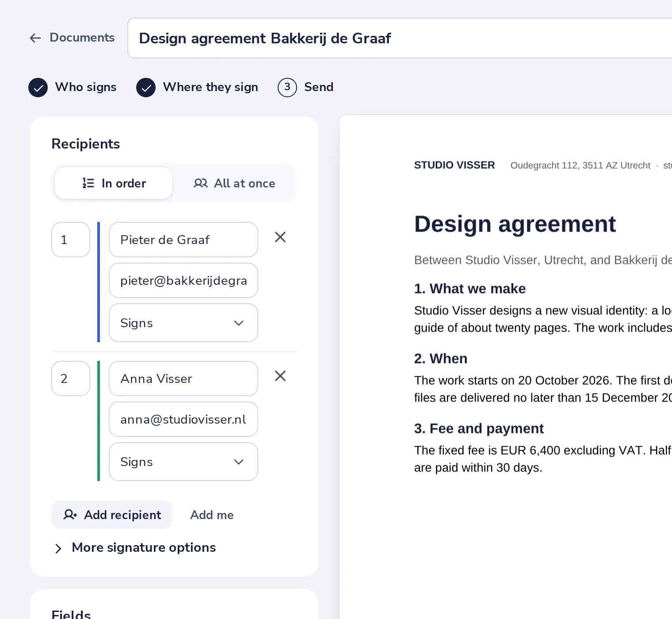Viewport: 672px width, 619px height.
Task: Click the STUDIO VISSER document header
Action: [454, 165]
